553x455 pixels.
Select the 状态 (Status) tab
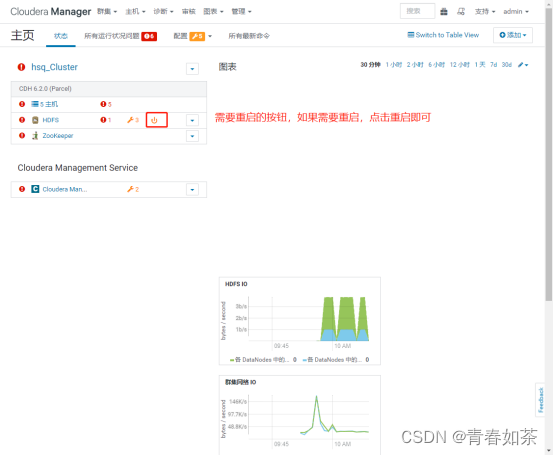click(x=61, y=36)
